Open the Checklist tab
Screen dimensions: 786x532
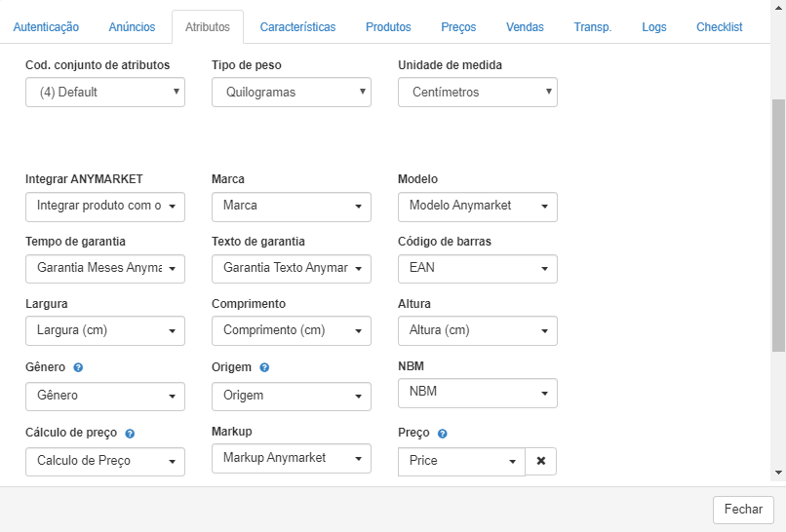click(x=720, y=27)
